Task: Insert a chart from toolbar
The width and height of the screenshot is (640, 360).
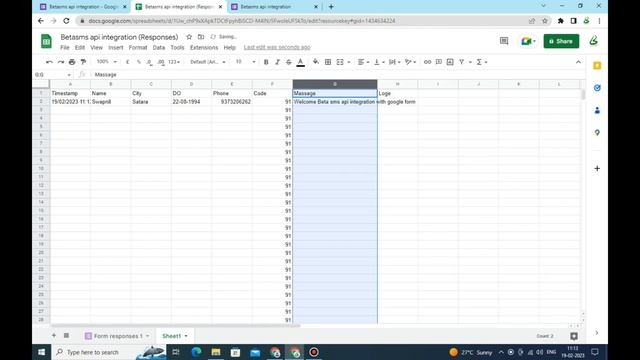Action: (450, 62)
